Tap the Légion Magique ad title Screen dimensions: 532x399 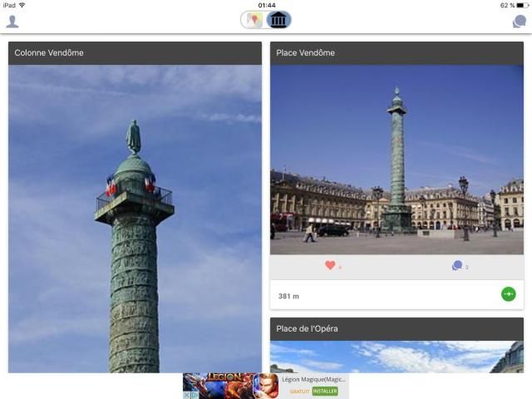tap(314, 380)
